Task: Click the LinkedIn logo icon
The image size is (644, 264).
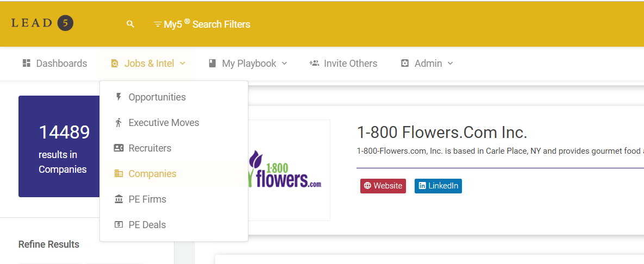Action: [422, 186]
